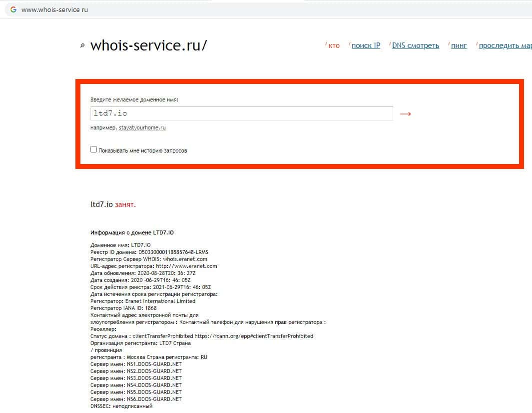The height and width of the screenshot is (413, 532).
Task: Open the 'поиск IP' navigation link
Action: point(366,45)
